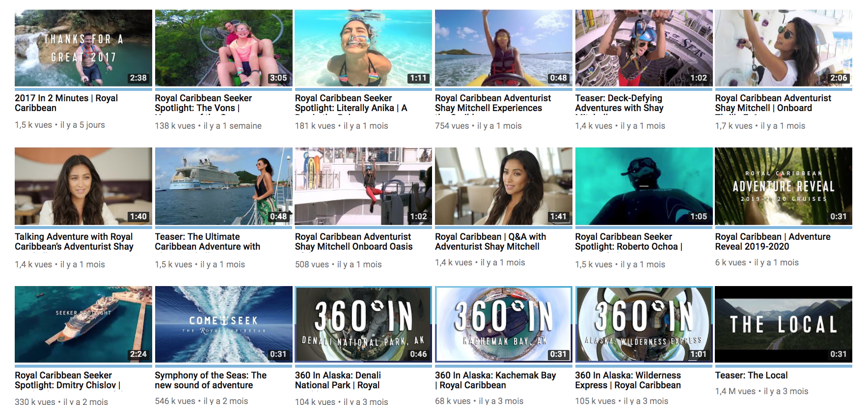Click 'Royal Caribbean Seeker Spotlight: The Vons' title
Screen dimensions: 868x405
(x=203, y=103)
